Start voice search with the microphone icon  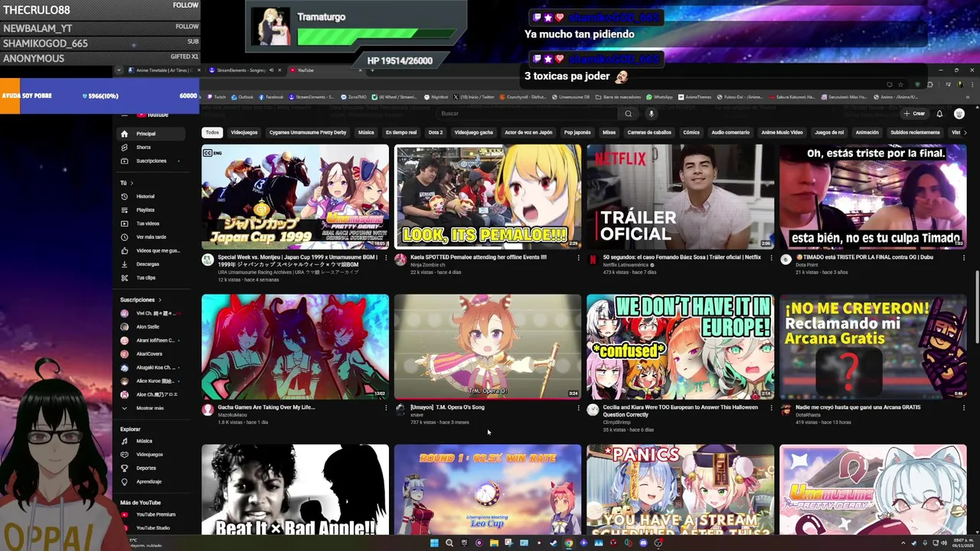click(652, 113)
